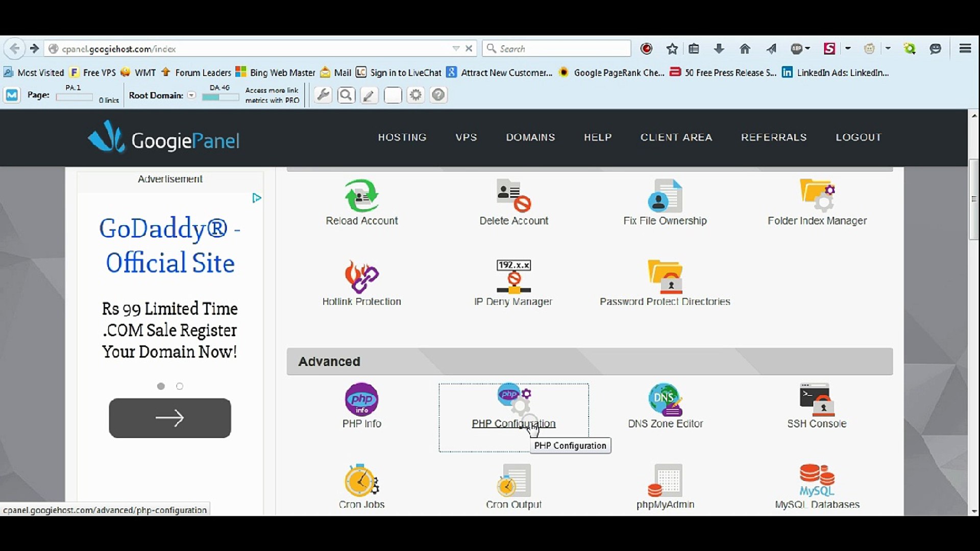Click the MozBar magnifier icon
The width and height of the screenshot is (980, 551).
[x=346, y=95]
